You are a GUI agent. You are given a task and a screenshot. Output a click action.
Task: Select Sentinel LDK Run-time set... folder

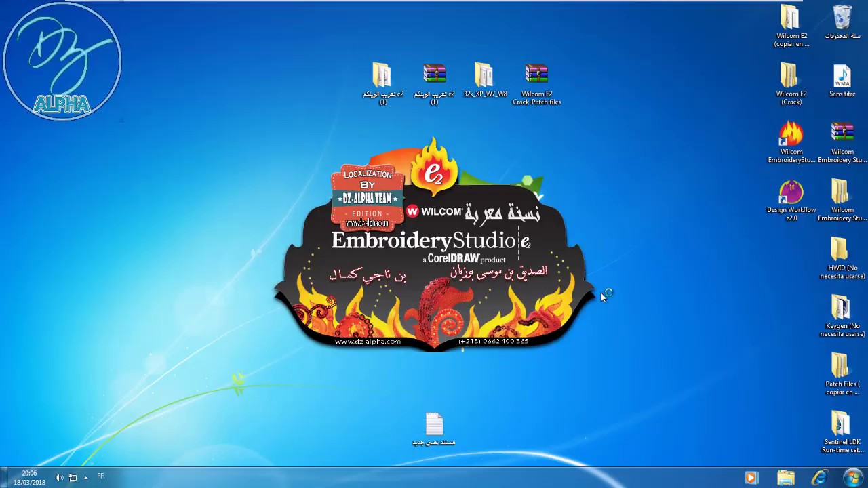pos(842,432)
